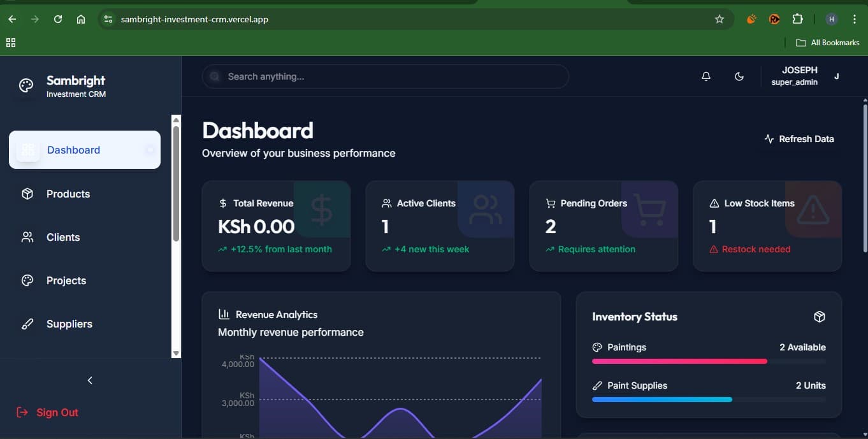Click the Low Stock warning triangle icon
Screen dimensions: 868x439
click(714, 203)
